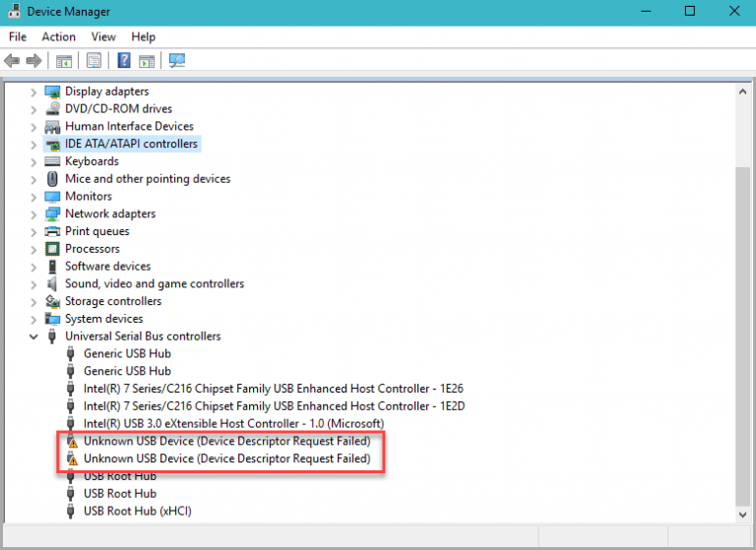Click the mouse icon beside Mice and other pointing devices
Image resolution: width=756 pixels, height=550 pixels.
[52, 179]
